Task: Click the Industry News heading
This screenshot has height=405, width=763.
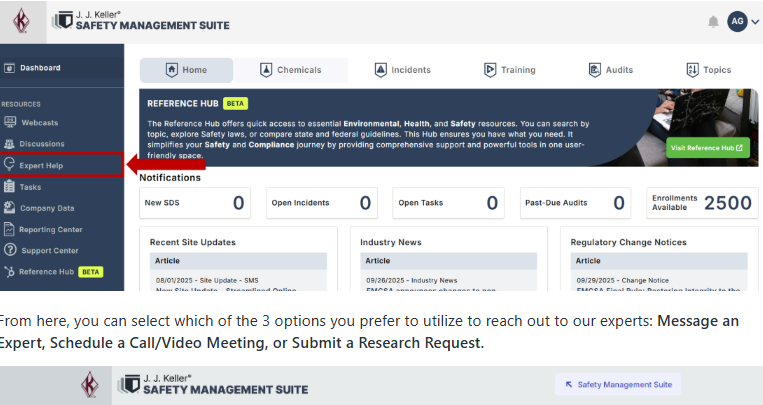Action: [391, 242]
